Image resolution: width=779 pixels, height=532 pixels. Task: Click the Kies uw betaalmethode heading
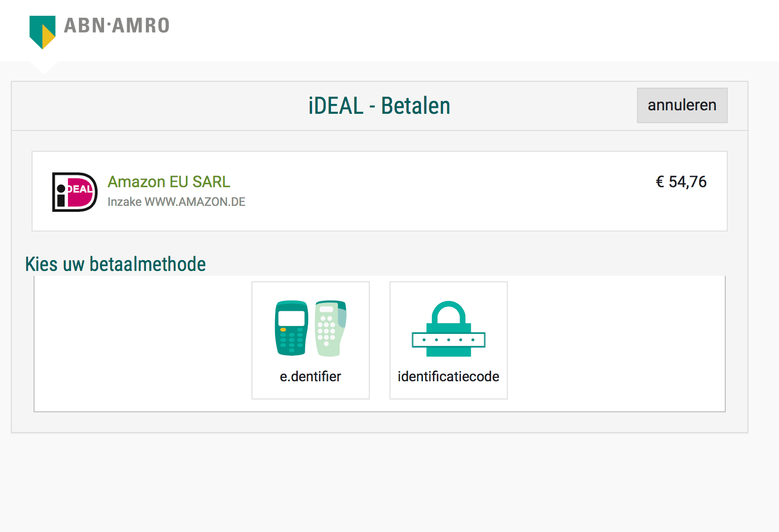point(115,264)
